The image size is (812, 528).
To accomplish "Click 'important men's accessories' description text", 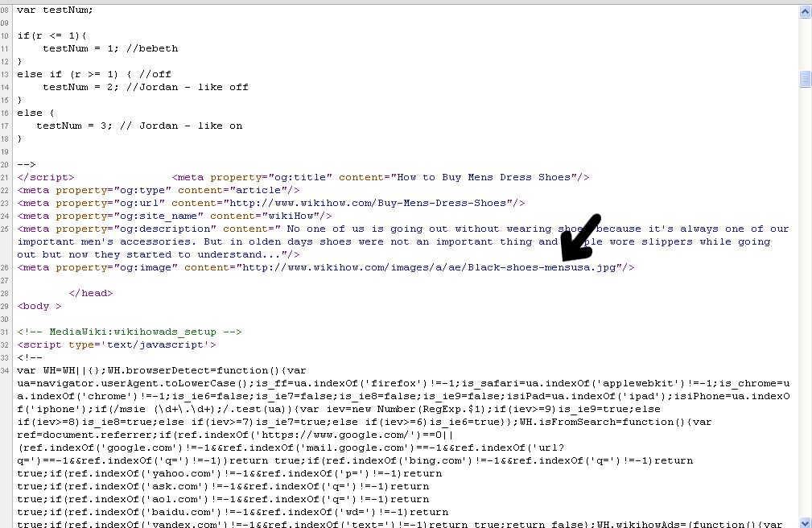I will point(107,242).
